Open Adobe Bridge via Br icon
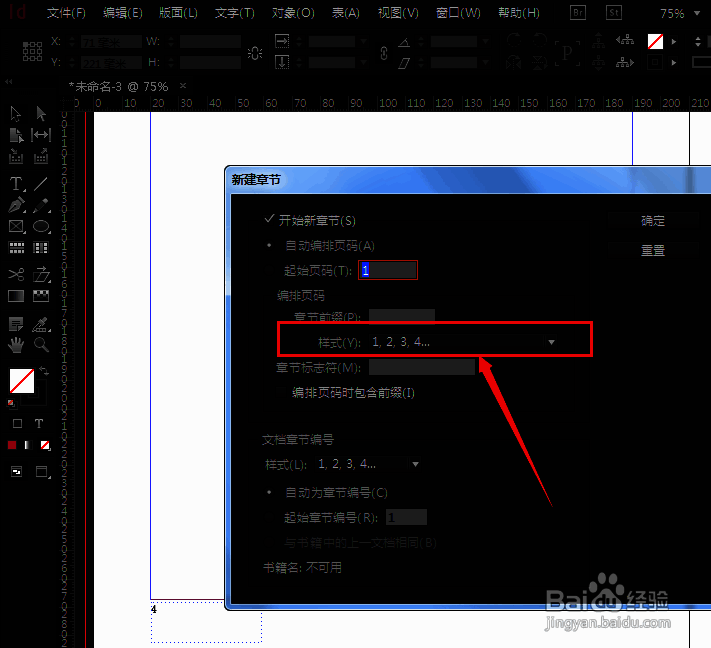Image resolution: width=711 pixels, height=648 pixels. (x=578, y=13)
